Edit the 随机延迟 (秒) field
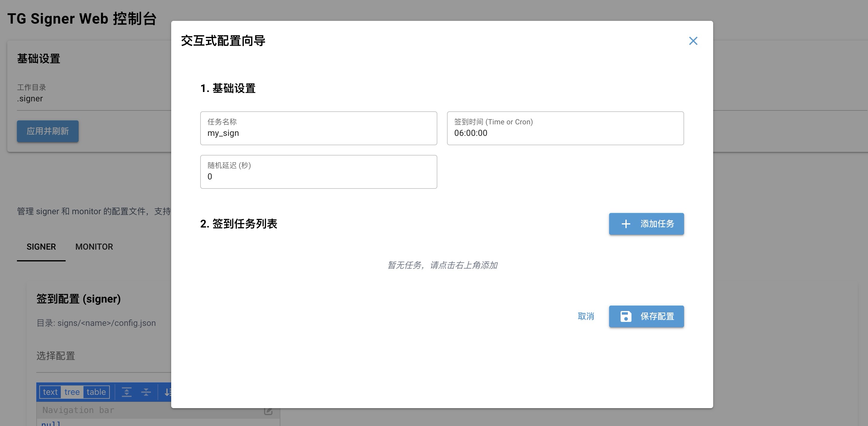Image resolution: width=868 pixels, height=426 pixels. click(318, 172)
